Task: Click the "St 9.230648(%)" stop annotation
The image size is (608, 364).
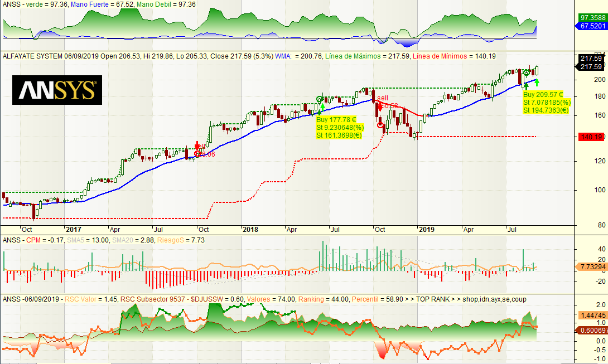Action: point(340,128)
